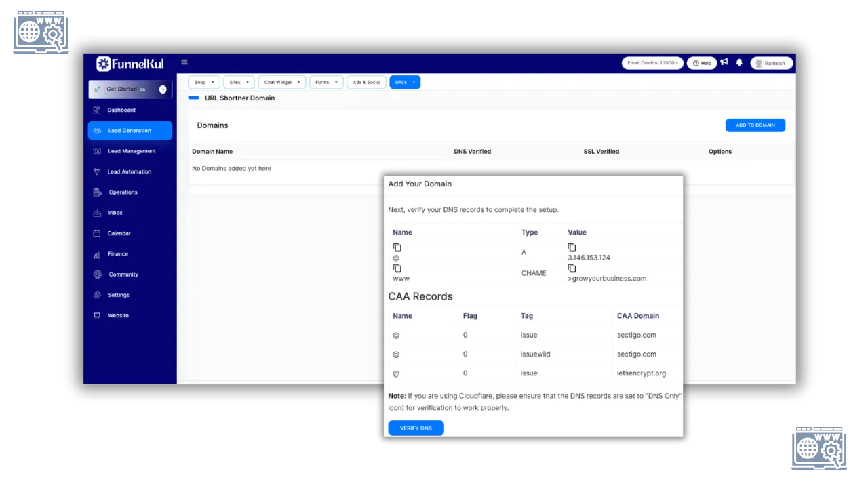Open Lead Management in sidebar
The height and width of the screenshot is (488, 868).
point(132,151)
